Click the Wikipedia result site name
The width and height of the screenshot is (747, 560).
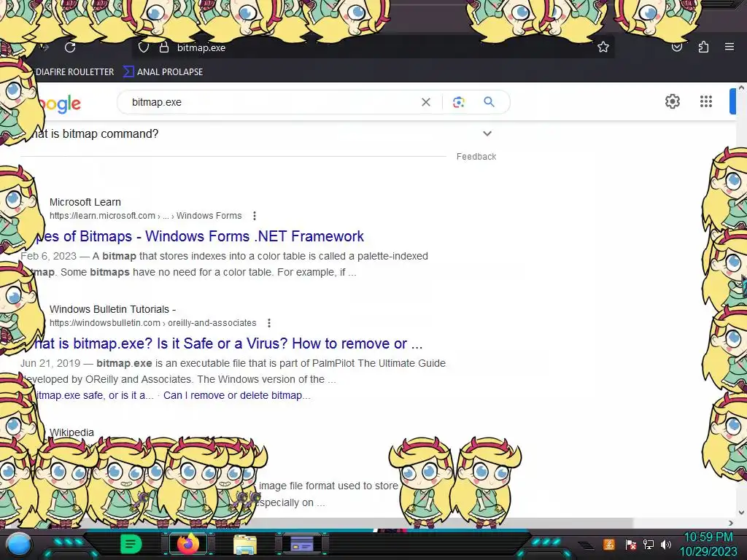pos(71,432)
